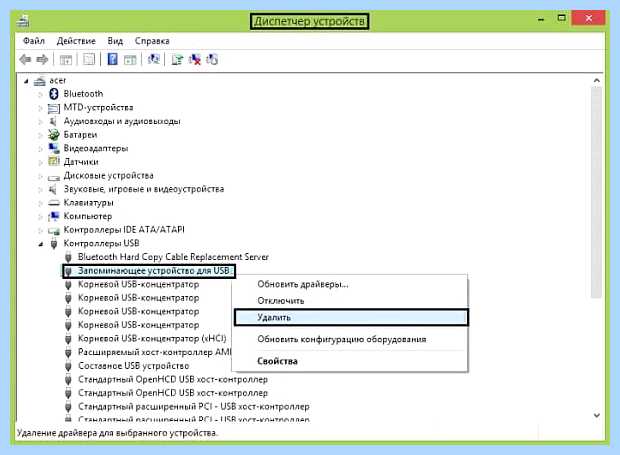Click the scrollbar down arrow
This screenshot has height=455, width=620.
596,415
